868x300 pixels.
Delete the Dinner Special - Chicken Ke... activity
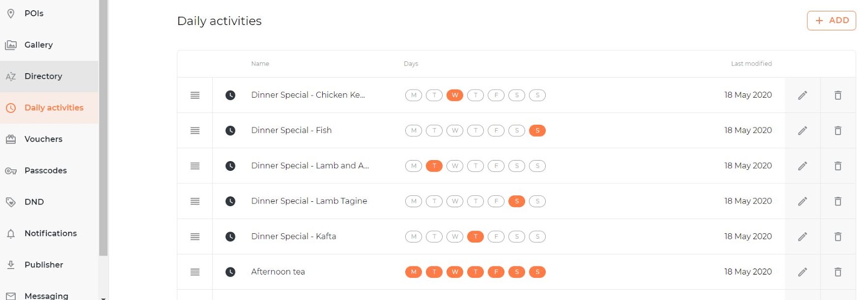(x=838, y=95)
